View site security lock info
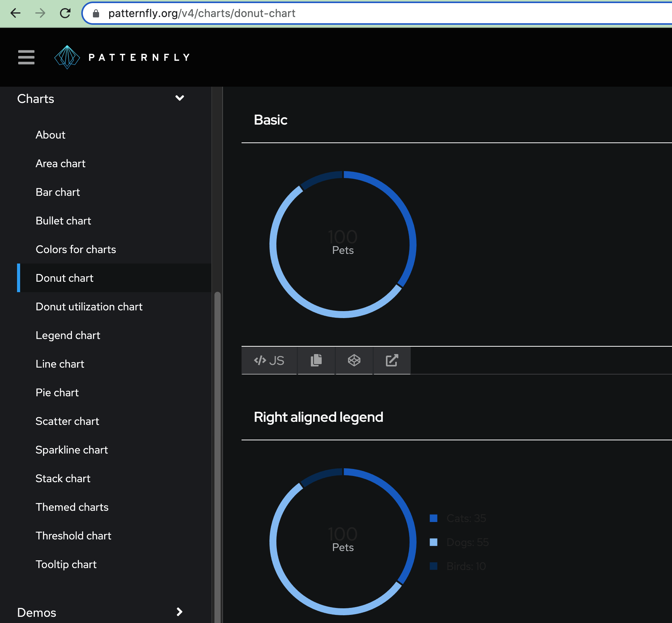Image resolution: width=672 pixels, height=623 pixels. coord(96,14)
